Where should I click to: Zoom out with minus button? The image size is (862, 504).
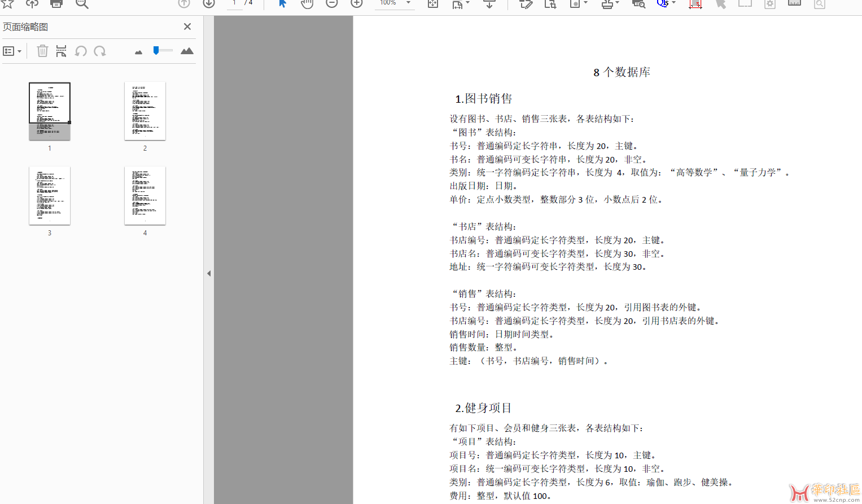pyautogui.click(x=332, y=3)
